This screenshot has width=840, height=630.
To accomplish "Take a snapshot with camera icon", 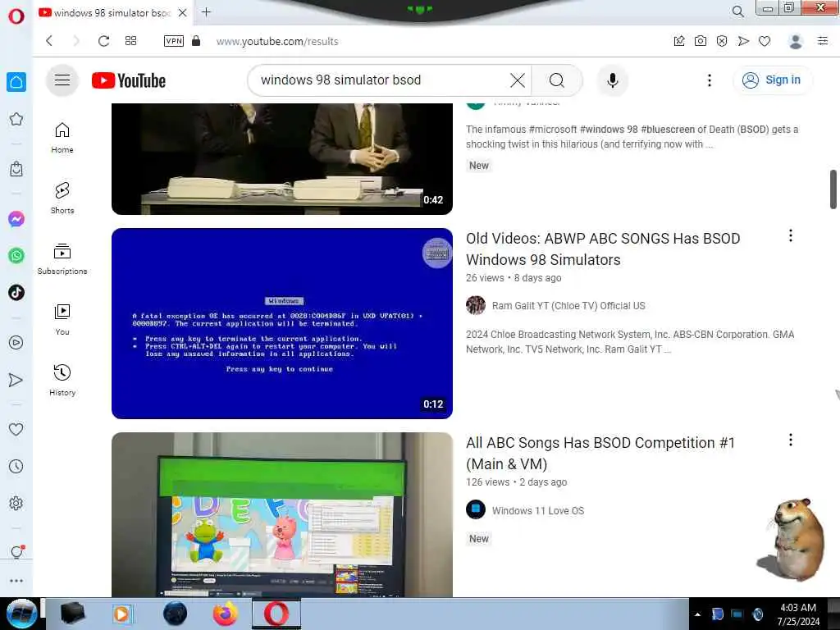I will click(701, 41).
